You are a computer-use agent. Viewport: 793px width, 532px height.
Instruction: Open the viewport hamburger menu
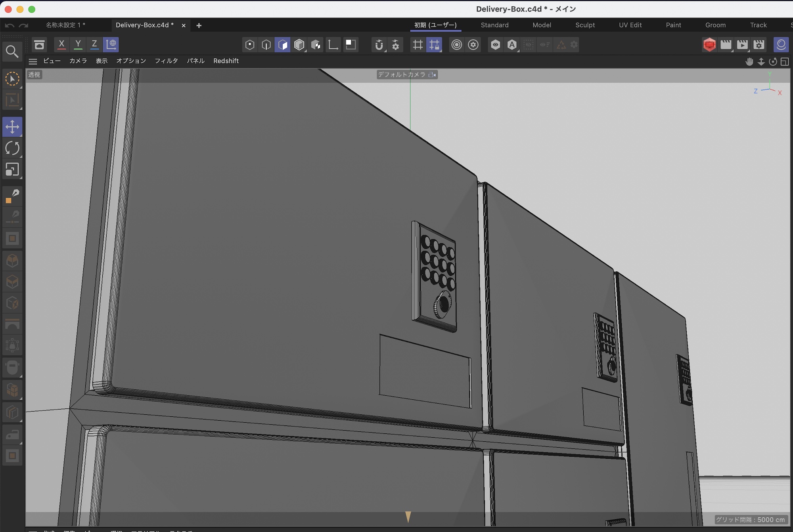tap(33, 61)
